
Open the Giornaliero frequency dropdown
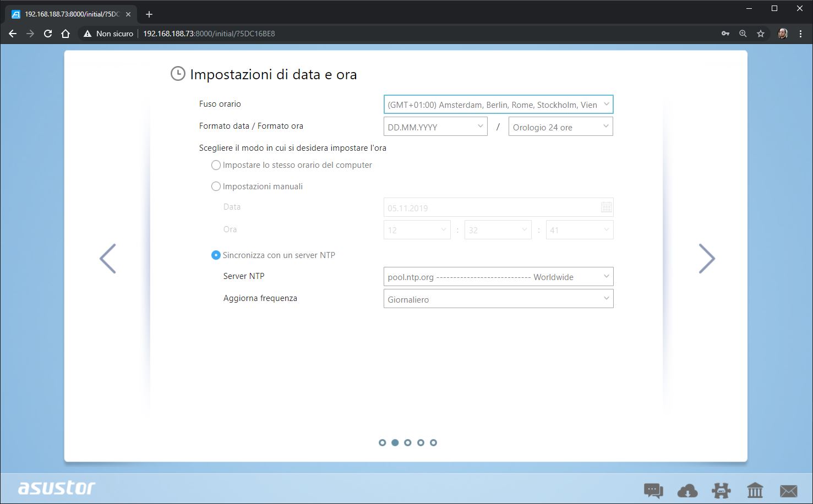click(x=498, y=299)
